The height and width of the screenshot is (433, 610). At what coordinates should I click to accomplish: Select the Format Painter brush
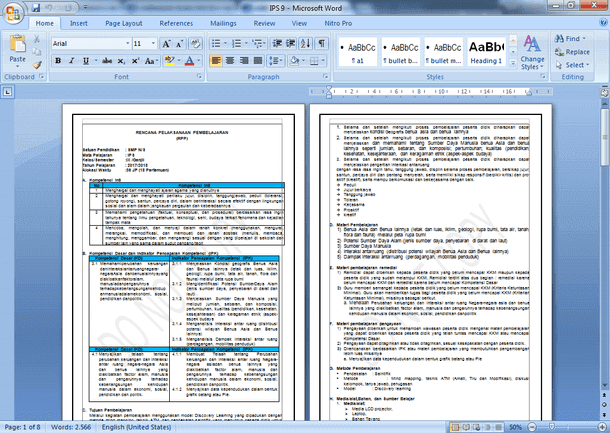coord(37,65)
